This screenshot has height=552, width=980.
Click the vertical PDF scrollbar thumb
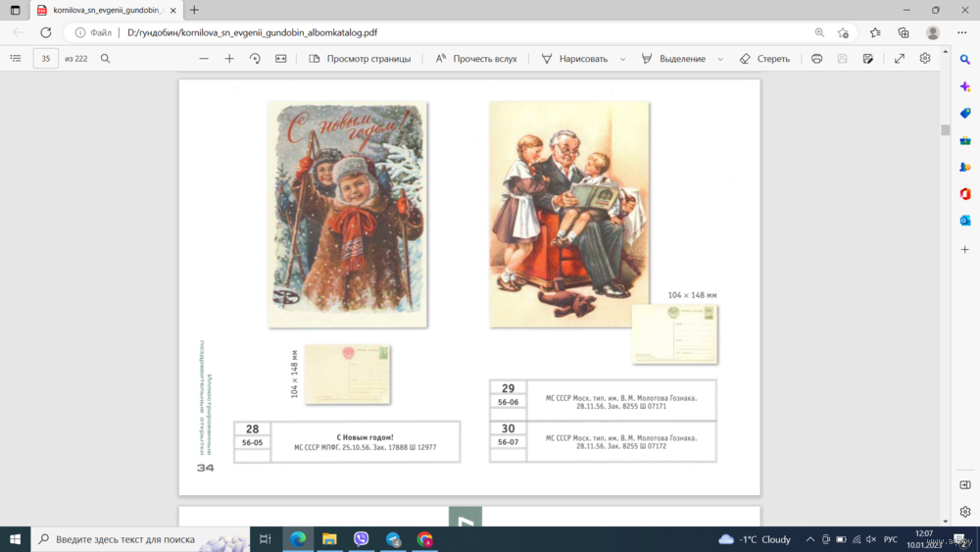[945, 130]
